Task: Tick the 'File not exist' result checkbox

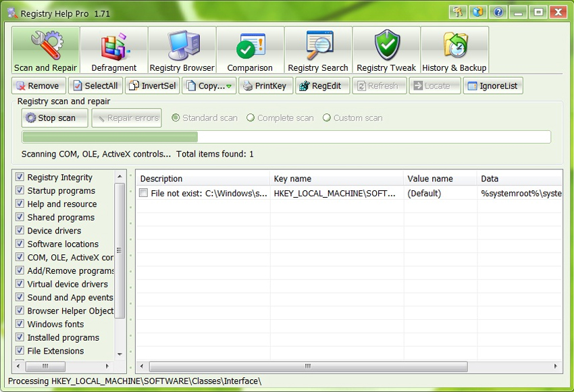Action: tap(143, 194)
